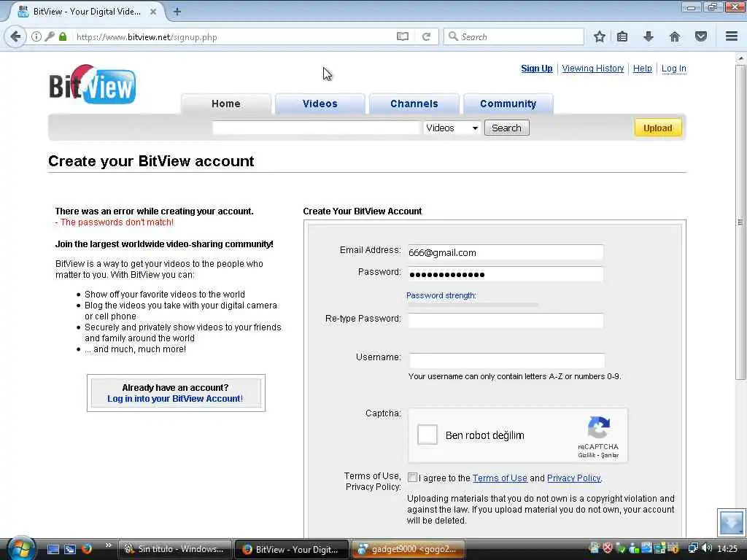Open the Community tab

(x=508, y=104)
